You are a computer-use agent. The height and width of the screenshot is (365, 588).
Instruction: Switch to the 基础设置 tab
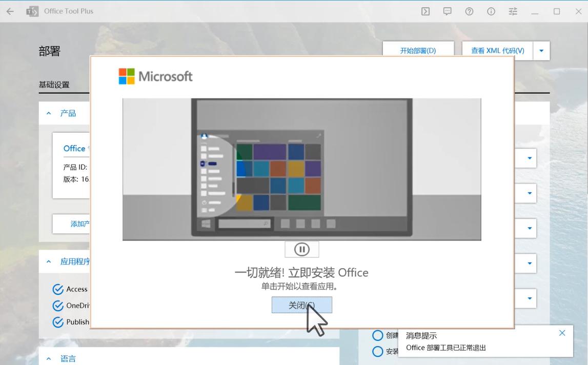[54, 84]
